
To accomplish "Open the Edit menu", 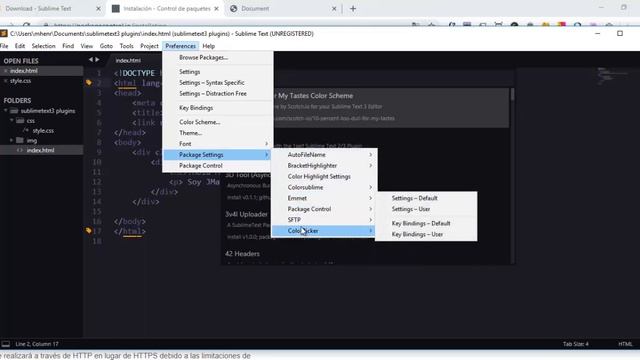I will 20,46.
